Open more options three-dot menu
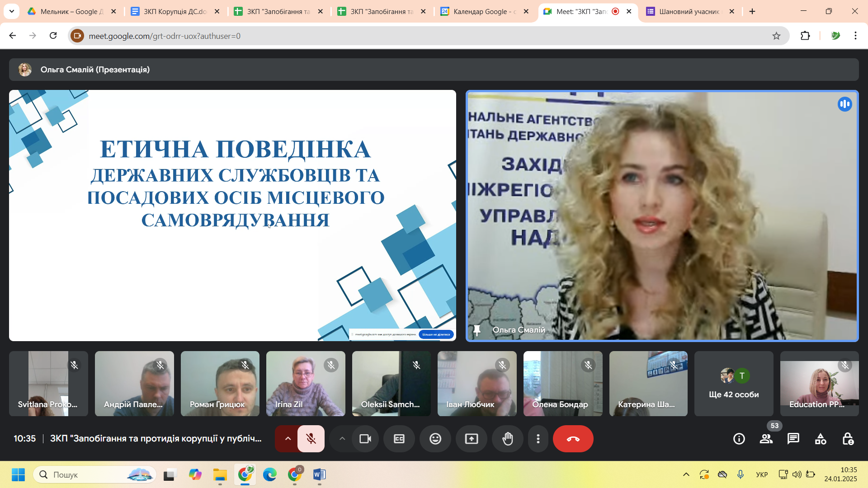Screen dimensions: 868x488 (x=538, y=439)
